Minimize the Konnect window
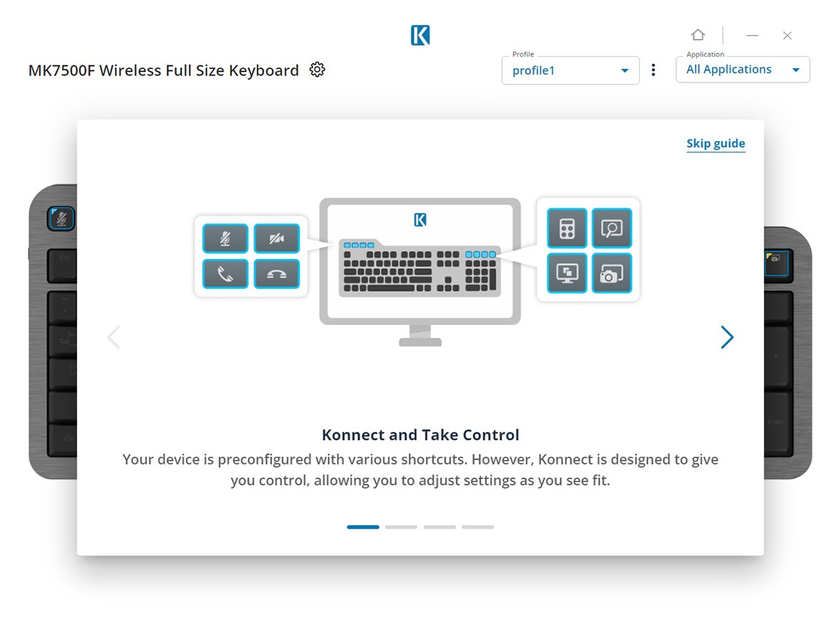Screen dimensions: 840x626 [752, 36]
